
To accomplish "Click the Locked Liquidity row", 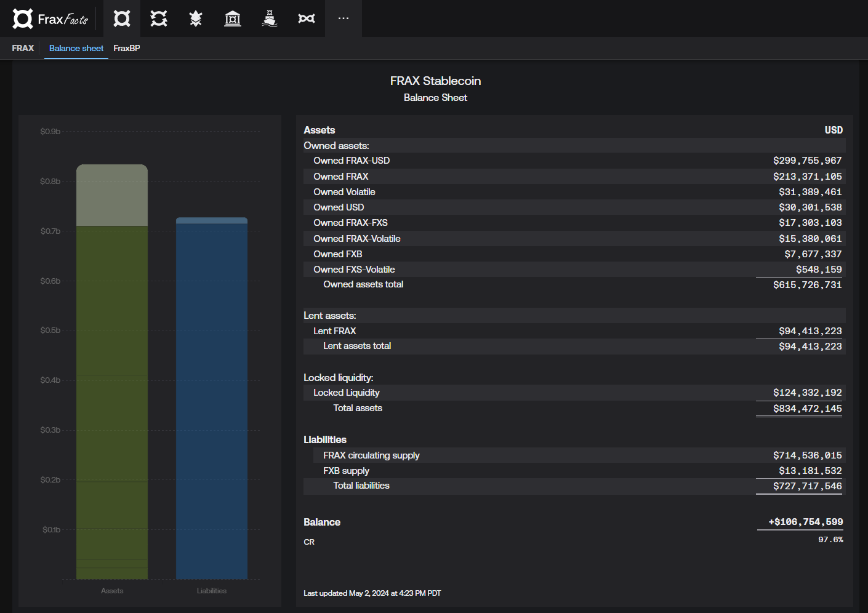I will coord(347,393).
